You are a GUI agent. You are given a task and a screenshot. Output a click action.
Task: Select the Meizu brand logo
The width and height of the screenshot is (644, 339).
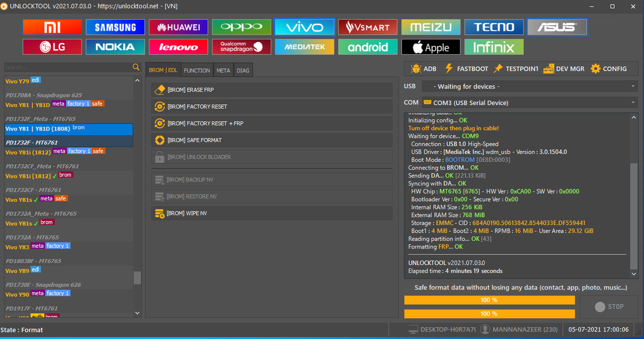[x=431, y=27]
